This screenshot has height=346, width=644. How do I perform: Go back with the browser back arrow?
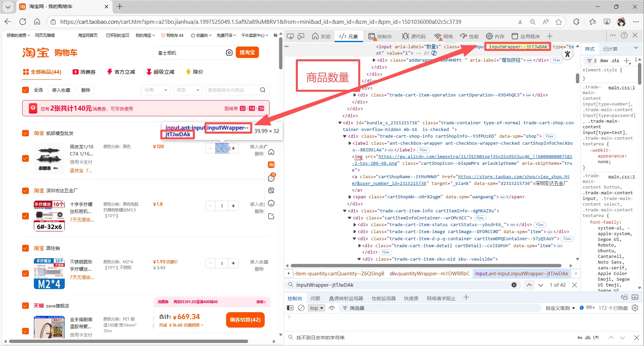8,22
